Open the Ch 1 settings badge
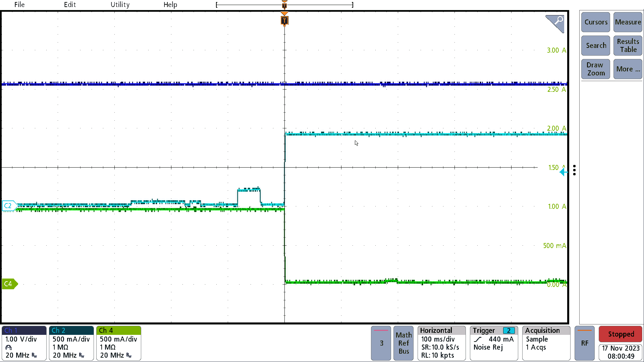This screenshot has height=362, width=644. (24, 343)
